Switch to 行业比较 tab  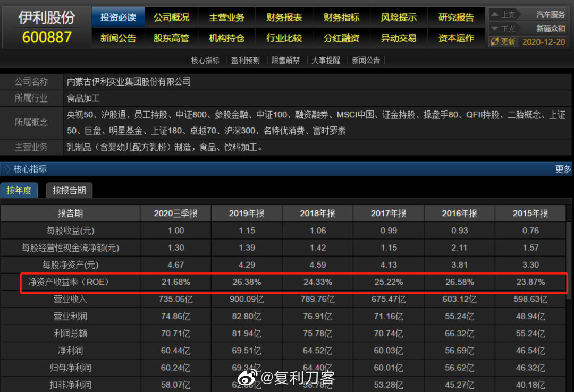pos(284,38)
